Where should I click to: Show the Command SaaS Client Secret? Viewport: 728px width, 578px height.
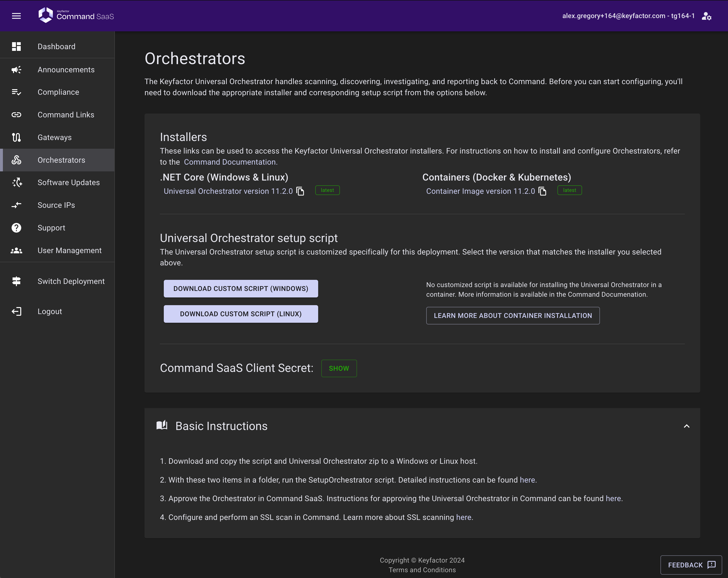tap(339, 369)
